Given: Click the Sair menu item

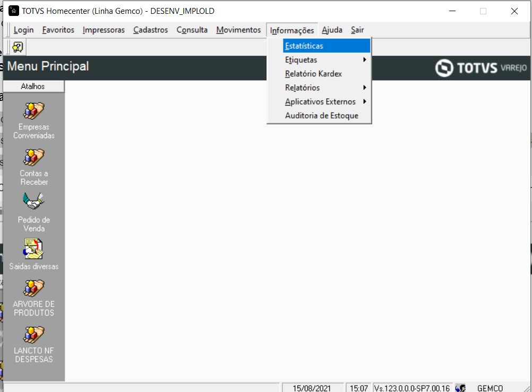Looking at the screenshot, I should click(357, 30).
